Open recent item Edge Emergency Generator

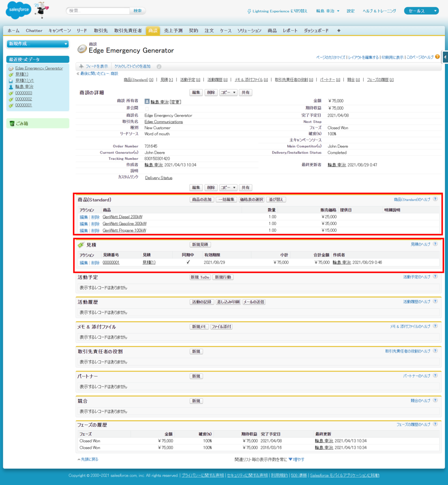(39, 68)
